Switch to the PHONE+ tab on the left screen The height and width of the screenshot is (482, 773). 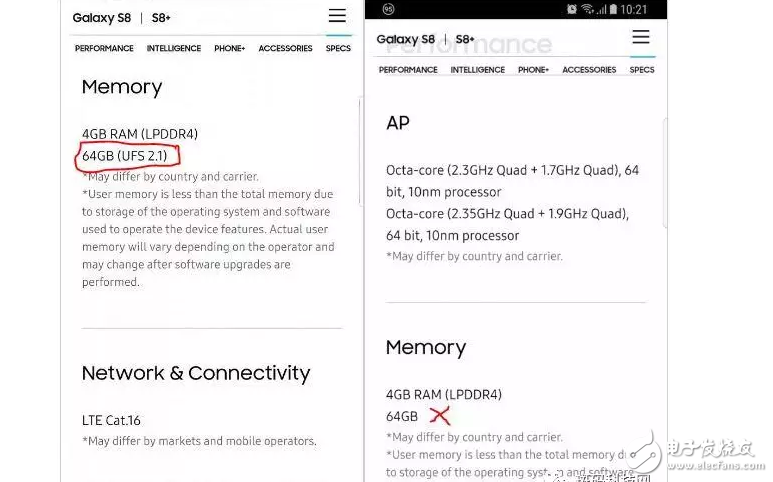229,48
